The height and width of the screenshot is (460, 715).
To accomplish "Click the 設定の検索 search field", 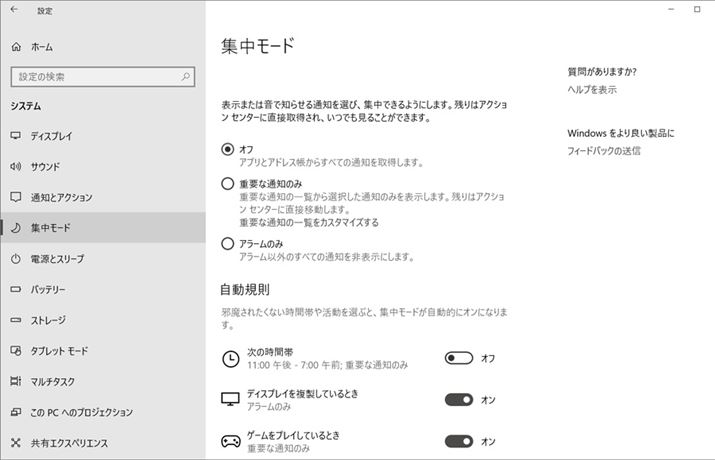I will [x=103, y=77].
